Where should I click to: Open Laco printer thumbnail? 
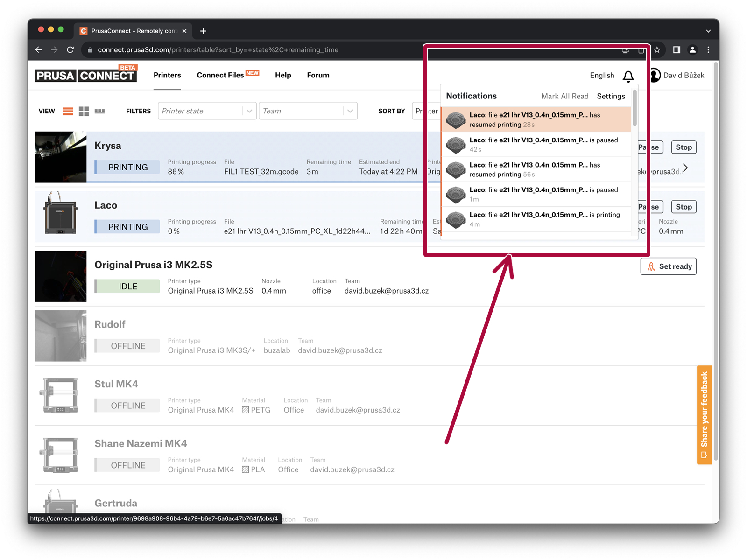(61, 213)
